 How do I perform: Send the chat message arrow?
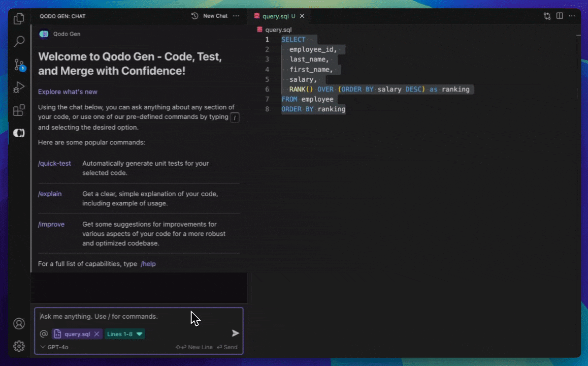(x=235, y=333)
